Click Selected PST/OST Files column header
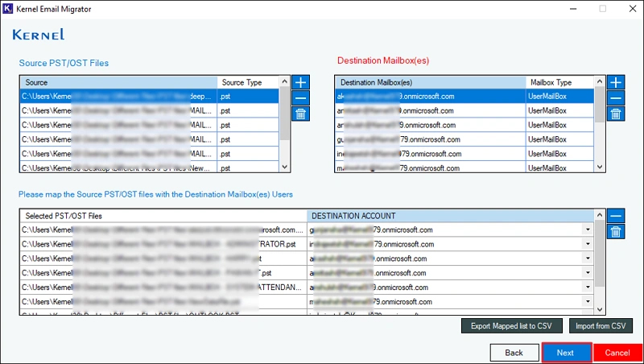Image resolution: width=644 pixels, height=364 pixels. click(x=163, y=216)
